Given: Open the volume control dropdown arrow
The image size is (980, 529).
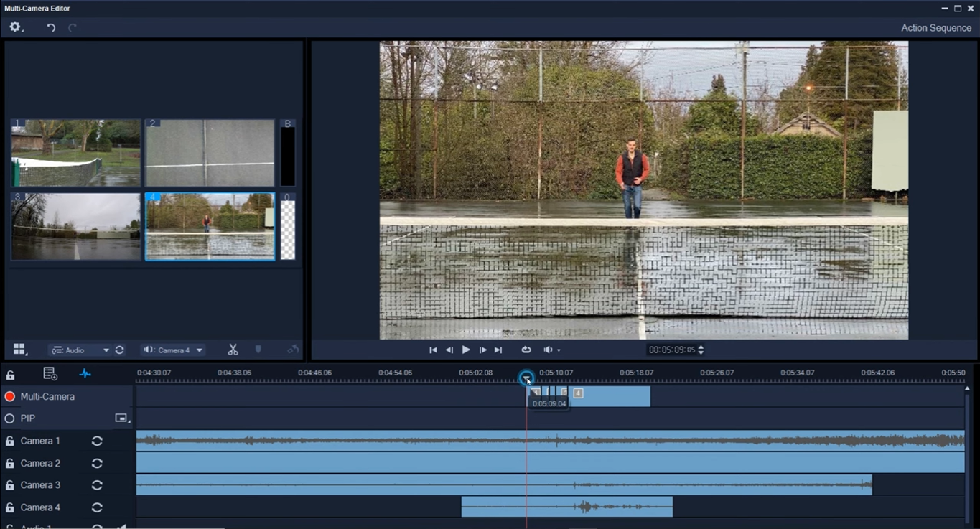Looking at the screenshot, I should [559, 350].
